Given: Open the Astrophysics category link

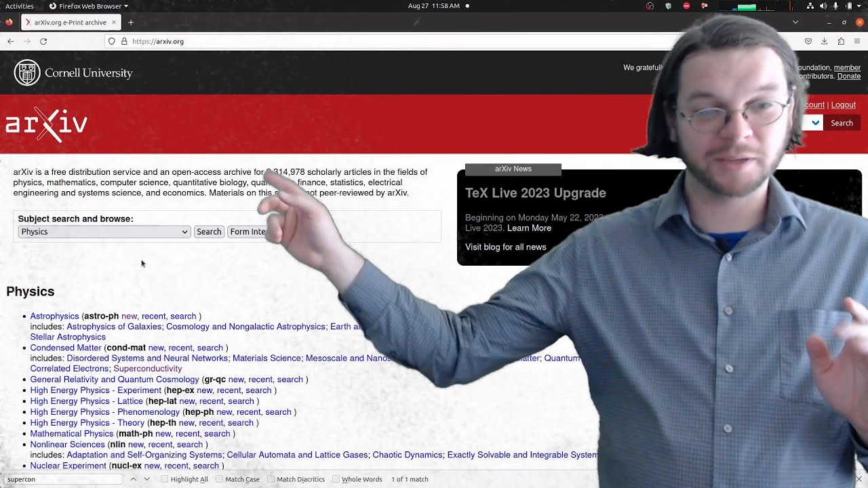Looking at the screenshot, I should pyautogui.click(x=54, y=317).
